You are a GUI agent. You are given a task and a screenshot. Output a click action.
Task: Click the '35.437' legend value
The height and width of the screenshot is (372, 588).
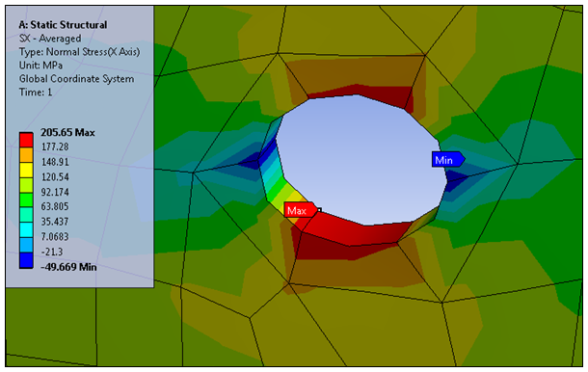(x=55, y=222)
